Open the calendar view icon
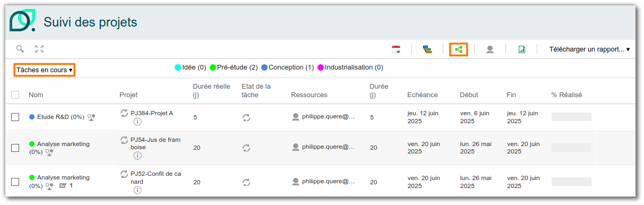 pos(396,49)
